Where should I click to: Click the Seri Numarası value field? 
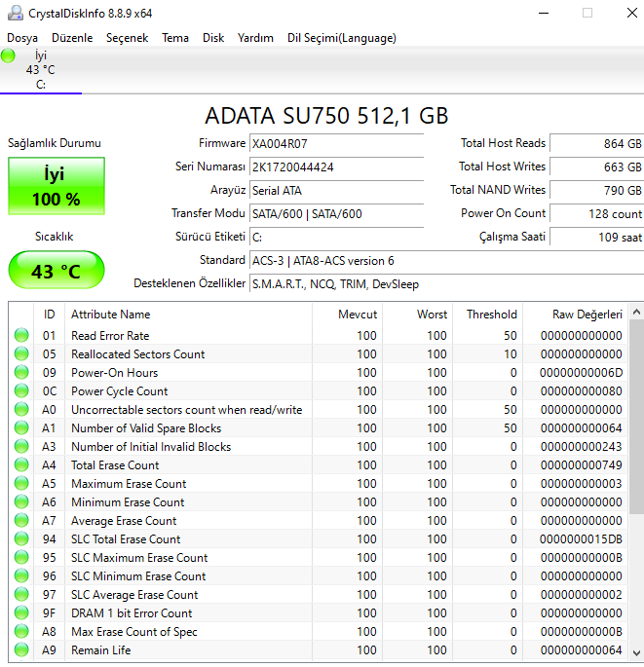click(x=336, y=167)
